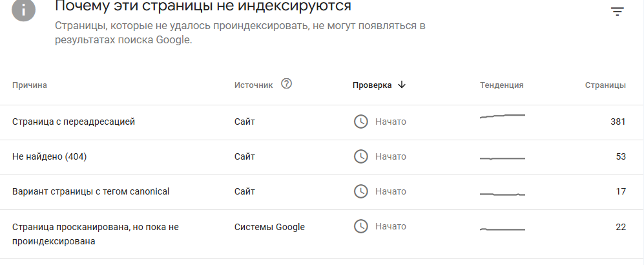Sort by the Страницы column header
Image resolution: width=644 pixels, height=265 pixels.
tap(605, 85)
